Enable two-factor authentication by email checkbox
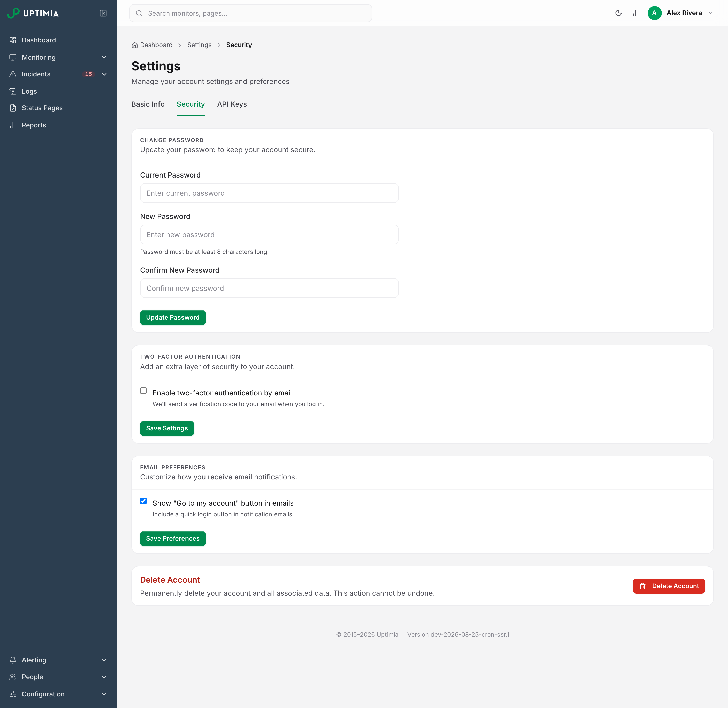 [144, 390]
